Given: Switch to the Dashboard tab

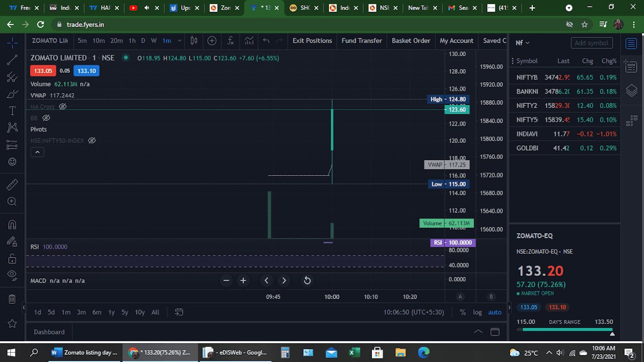Looking at the screenshot, I should (49, 332).
